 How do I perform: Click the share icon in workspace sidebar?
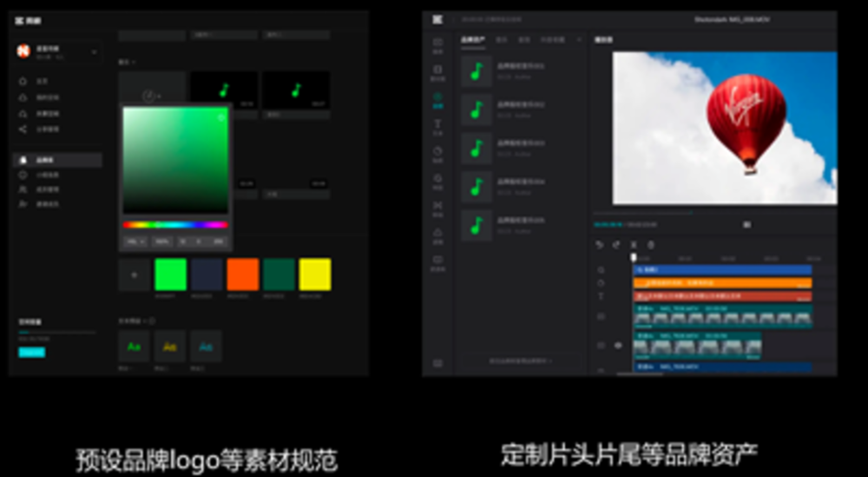(23, 129)
